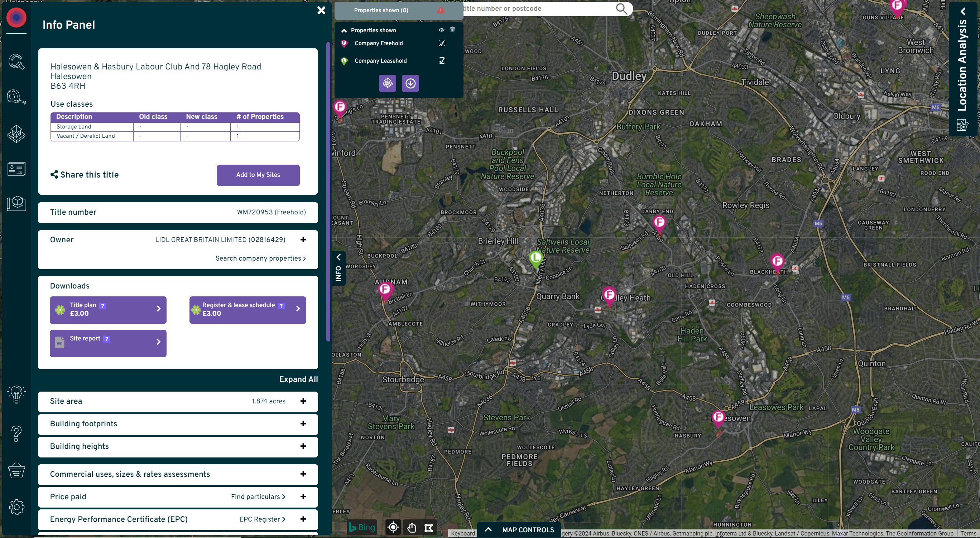
Task: Click the download icon button under Properties shown
Action: (x=410, y=83)
